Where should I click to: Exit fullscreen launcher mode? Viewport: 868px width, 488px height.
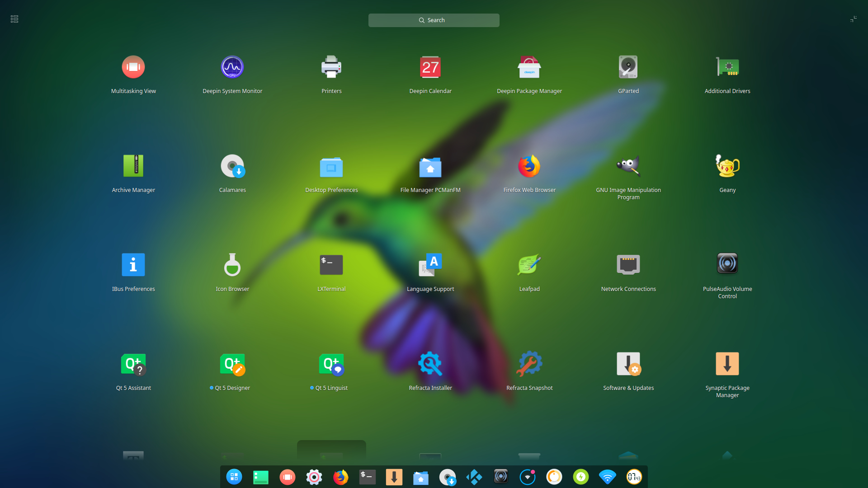853,19
